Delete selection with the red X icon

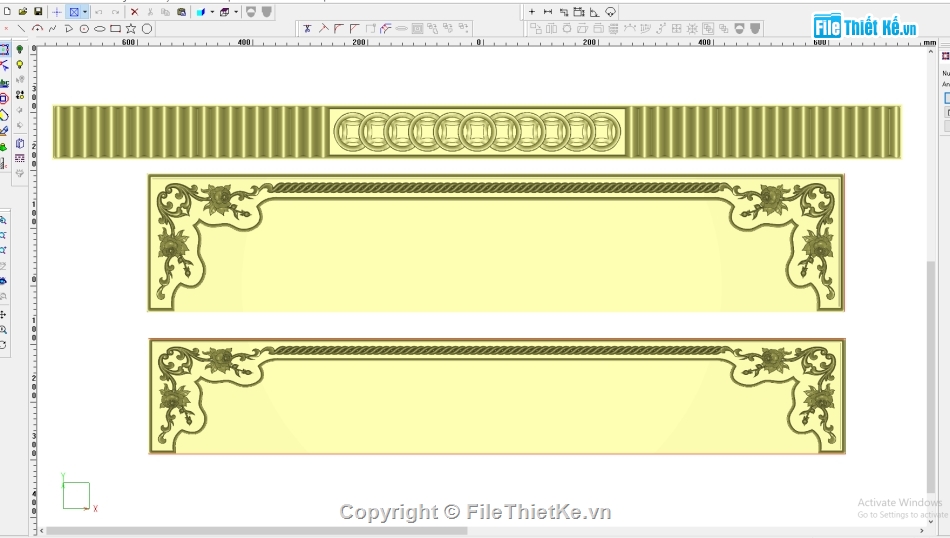pos(135,12)
